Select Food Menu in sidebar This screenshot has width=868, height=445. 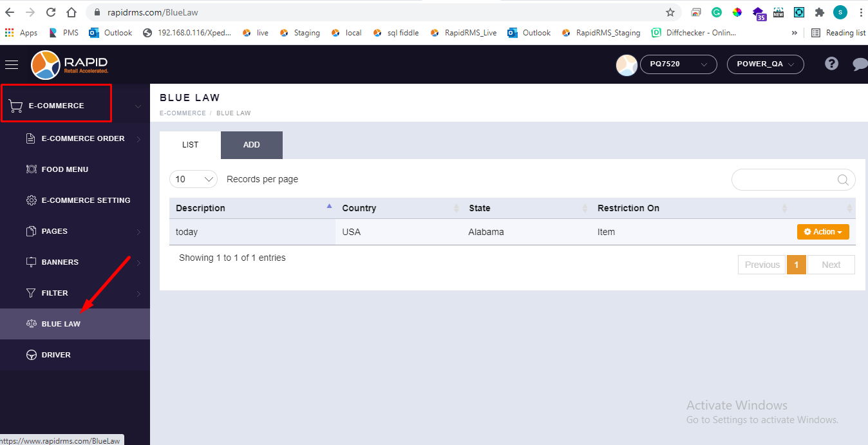point(64,169)
